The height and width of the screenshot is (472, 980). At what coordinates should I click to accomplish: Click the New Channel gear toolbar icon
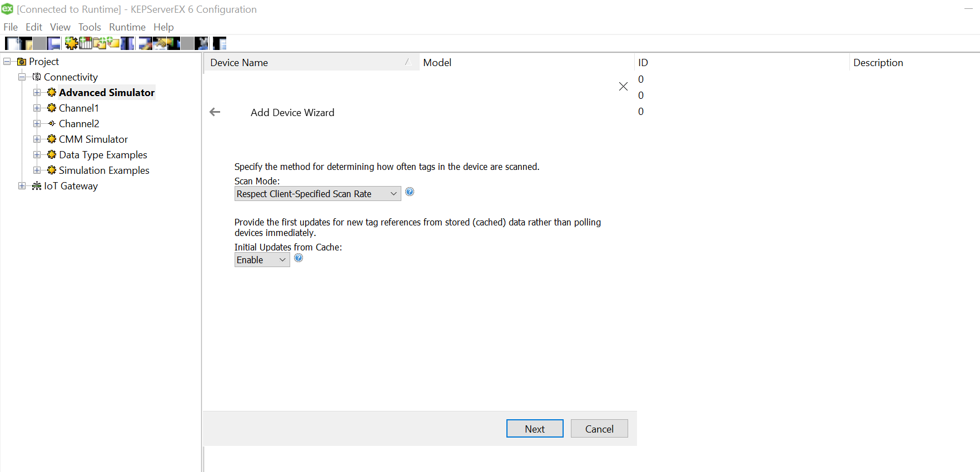71,43
